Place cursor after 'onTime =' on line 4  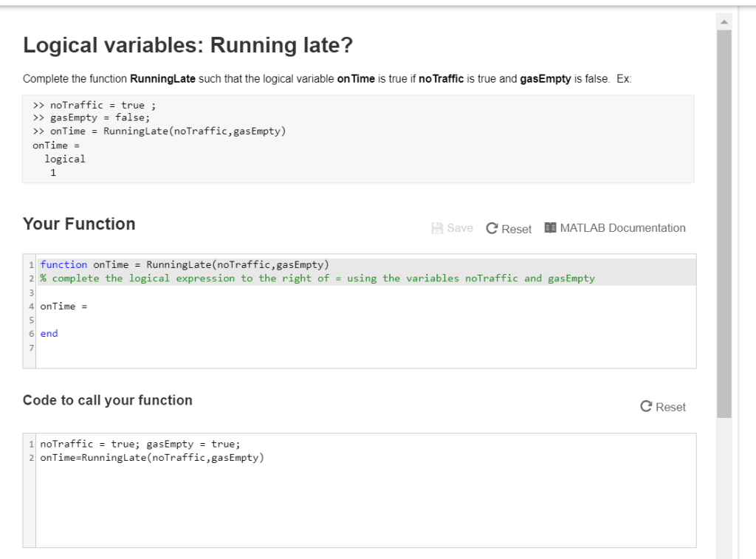click(90, 306)
